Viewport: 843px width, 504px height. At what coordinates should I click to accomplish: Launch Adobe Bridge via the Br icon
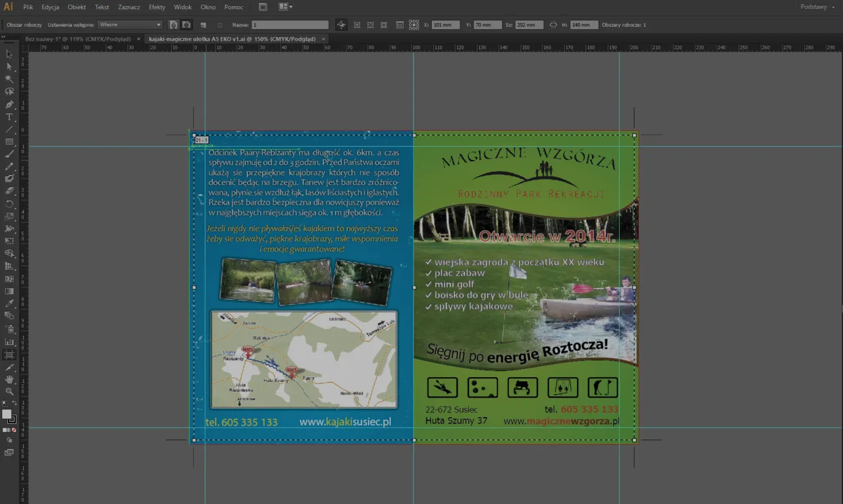(263, 7)
